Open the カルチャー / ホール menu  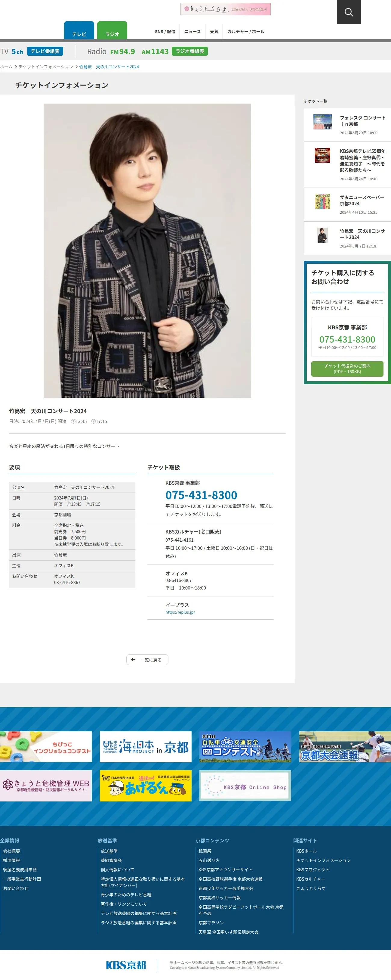click(246, 32)
